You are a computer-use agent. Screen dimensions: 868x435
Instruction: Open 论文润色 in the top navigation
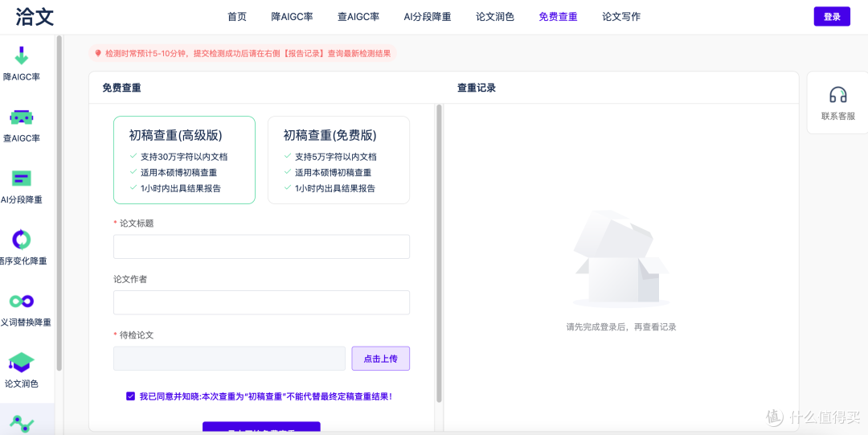(x=495, y=17)
